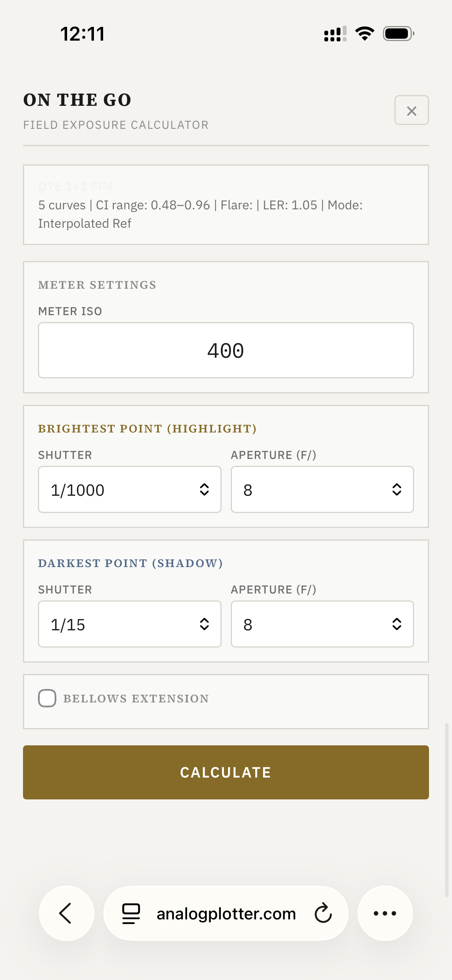This screenshot has height=980, width=452.
Task: Open the shadow aperture dropdown
Action: coord(322,624)
